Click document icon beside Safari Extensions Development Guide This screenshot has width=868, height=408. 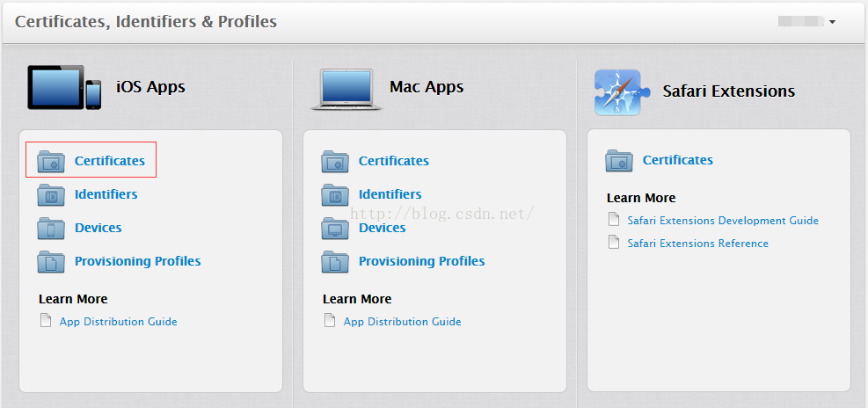[x=614, y=220]
